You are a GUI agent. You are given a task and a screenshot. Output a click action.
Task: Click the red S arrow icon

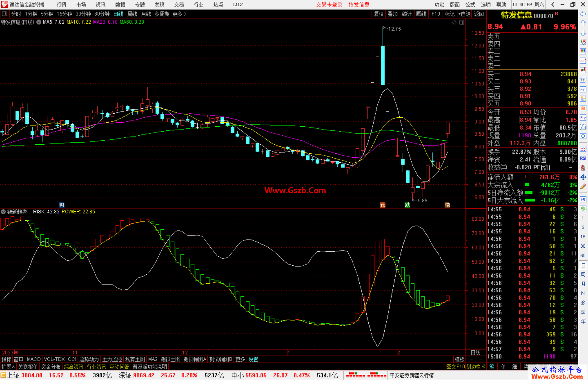click(583, 168)
